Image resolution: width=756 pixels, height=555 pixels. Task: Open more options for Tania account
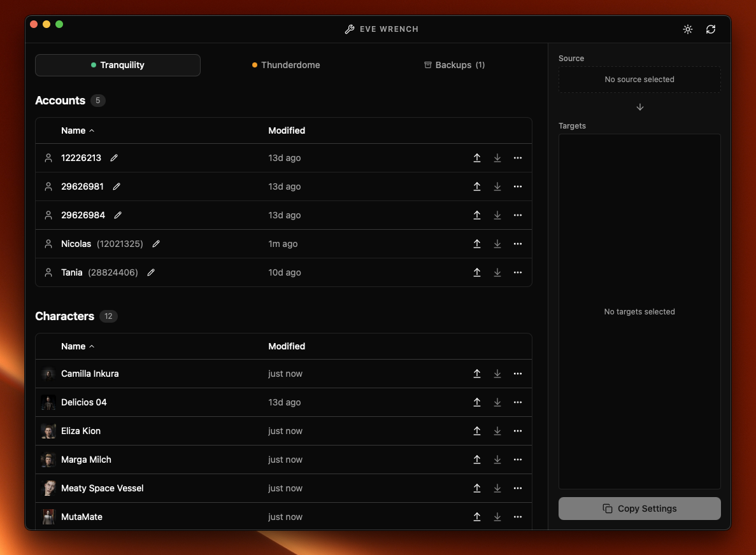click(517, 272)
